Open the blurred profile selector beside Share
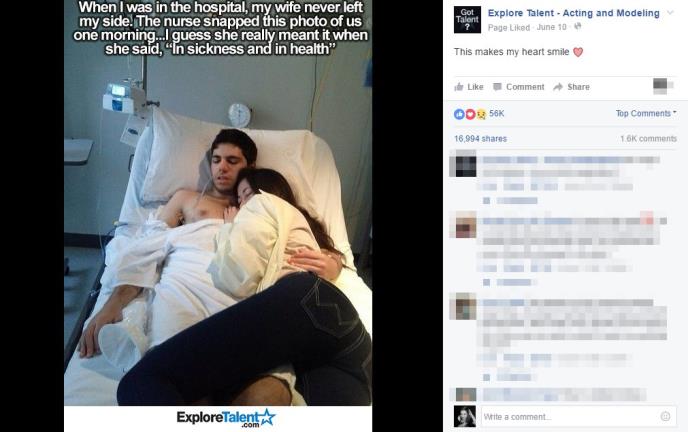The image size is (688, 432). (x=663, y=86)
